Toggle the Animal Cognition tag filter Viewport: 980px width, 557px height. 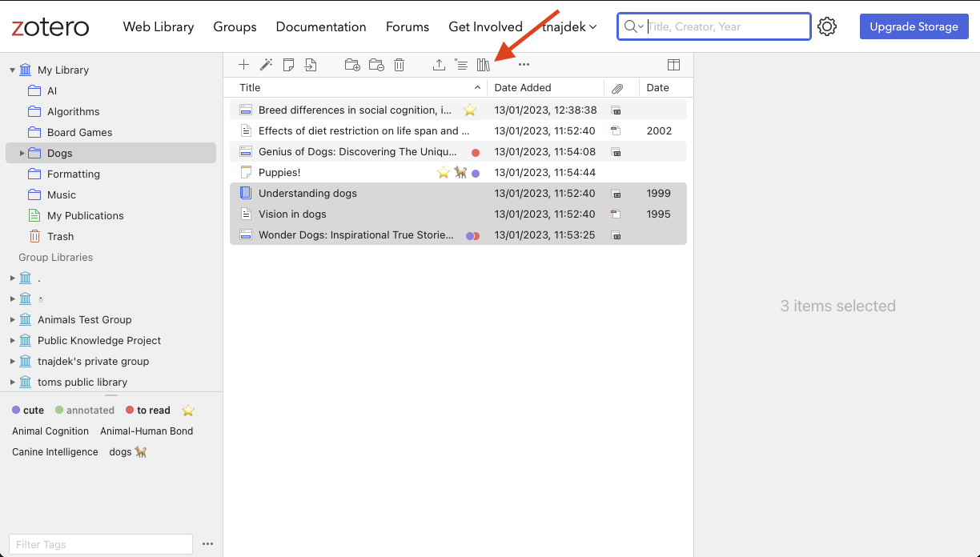point(50,431)
